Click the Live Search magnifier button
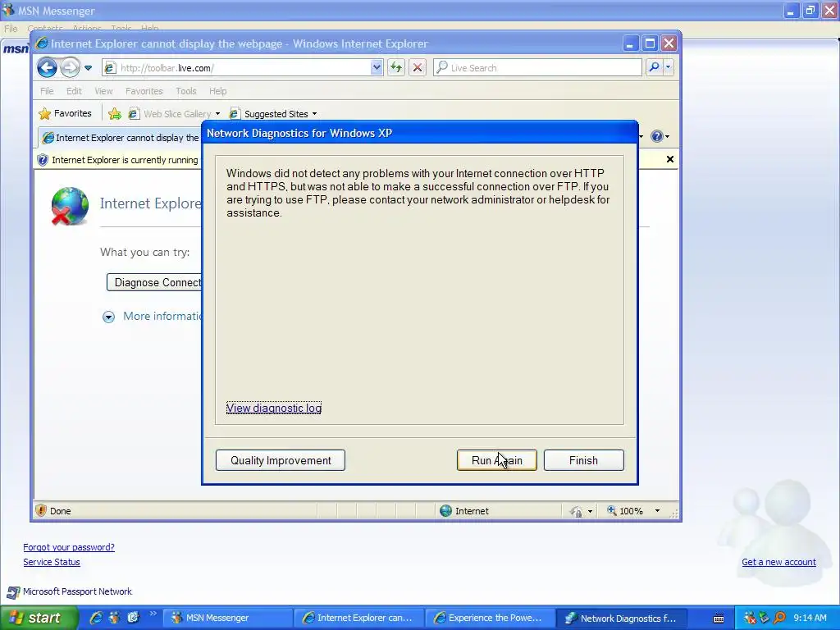 click(654, 67)
